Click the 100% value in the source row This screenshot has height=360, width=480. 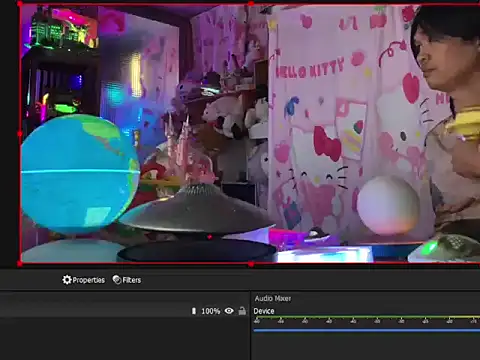point(211,311)
